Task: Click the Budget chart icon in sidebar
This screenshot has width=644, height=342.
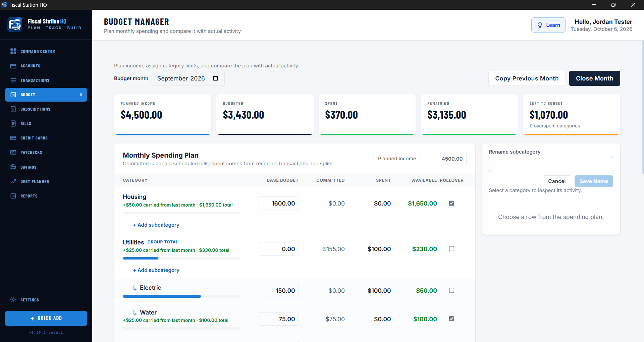Action: point(13,95)
